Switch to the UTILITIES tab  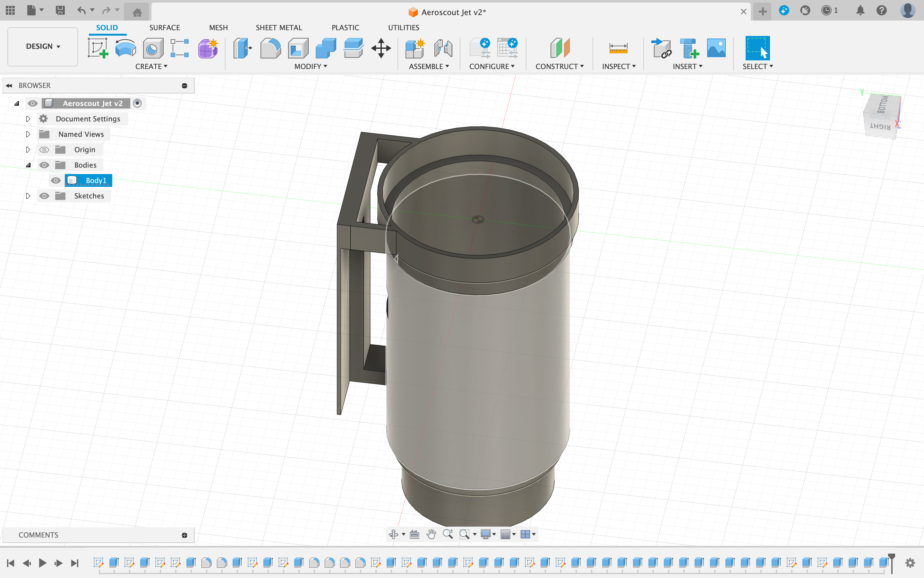pos(404,28)
